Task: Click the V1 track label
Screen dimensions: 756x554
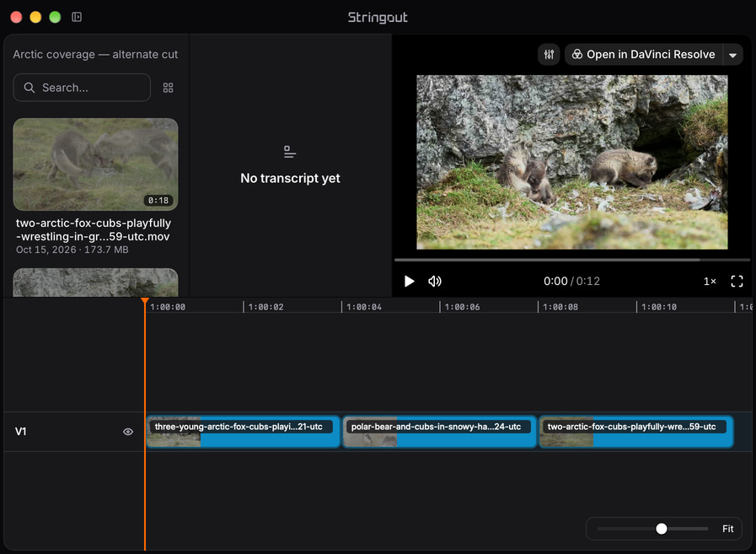Action: point(21,432)
